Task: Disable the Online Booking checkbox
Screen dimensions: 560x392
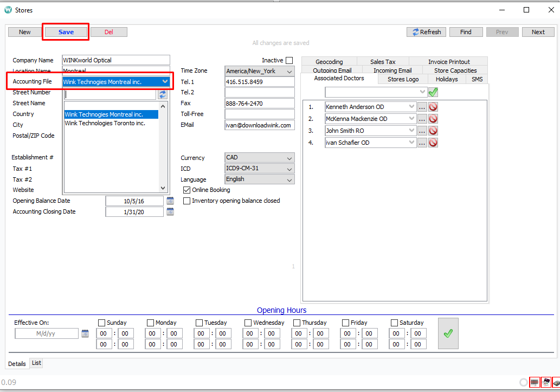Action: [x=186, y=190]
